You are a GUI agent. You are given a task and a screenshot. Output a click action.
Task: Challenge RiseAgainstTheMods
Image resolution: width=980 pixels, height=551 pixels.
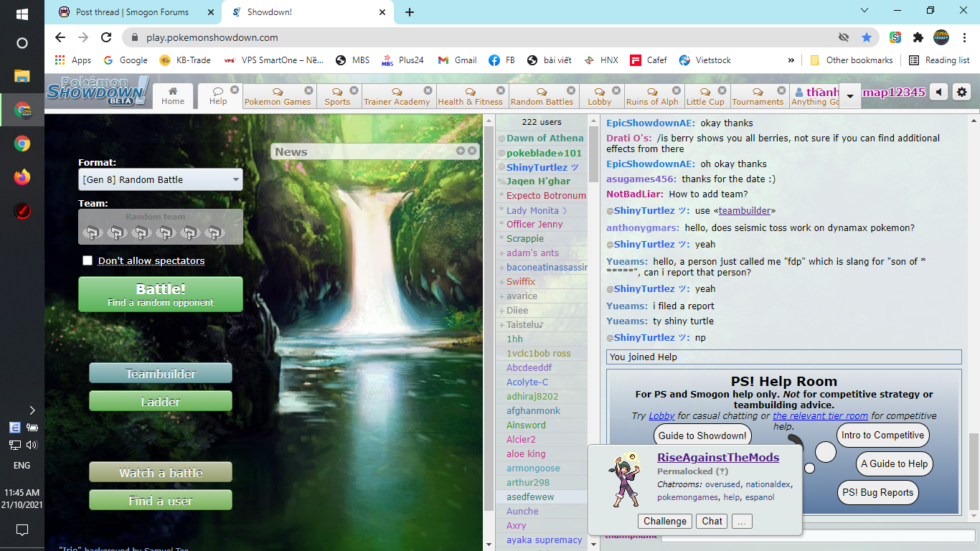pyautogui.click(x=665, y=521)
